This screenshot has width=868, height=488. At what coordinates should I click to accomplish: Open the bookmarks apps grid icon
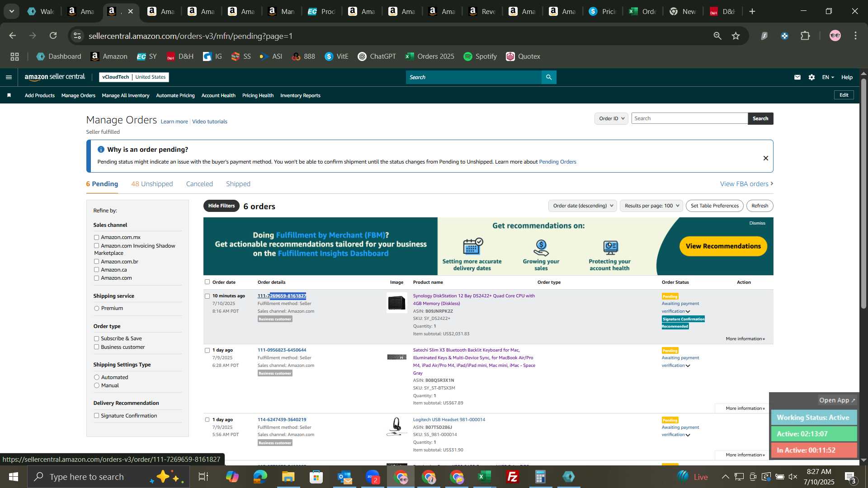[15, 56]
